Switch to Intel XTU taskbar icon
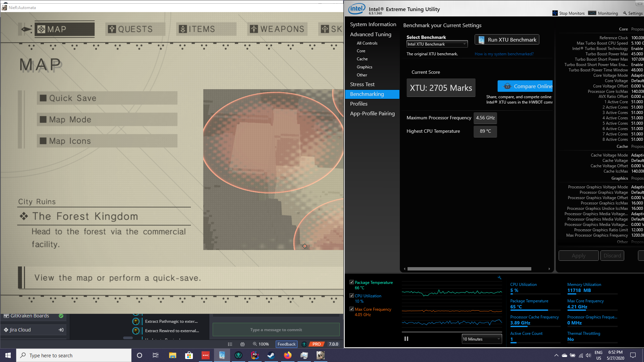Screen dimensions: 644x362 [222, 355]
